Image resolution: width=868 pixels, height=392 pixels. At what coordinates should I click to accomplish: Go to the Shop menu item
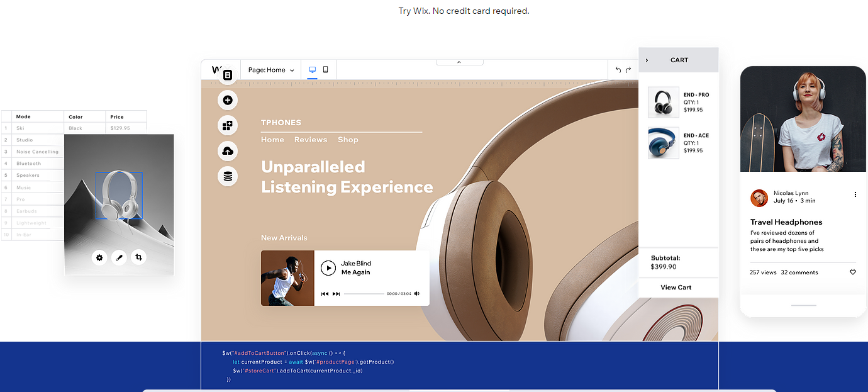[x=348, y=140]
